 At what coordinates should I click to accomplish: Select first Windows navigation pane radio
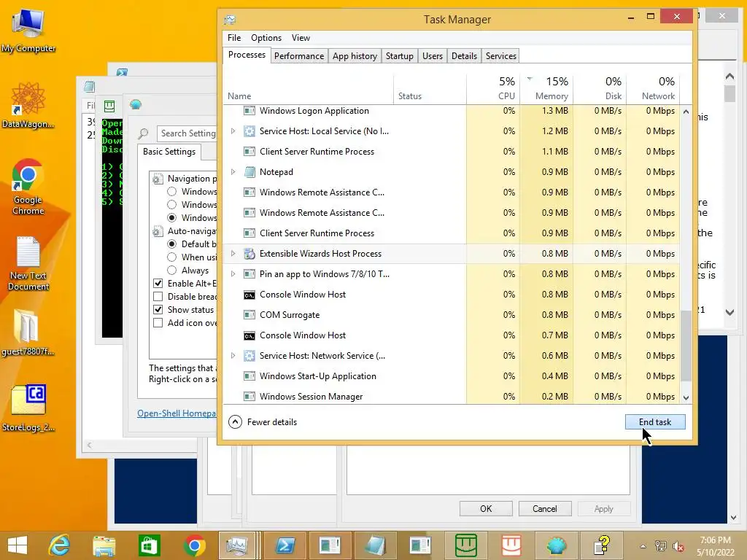172,192
